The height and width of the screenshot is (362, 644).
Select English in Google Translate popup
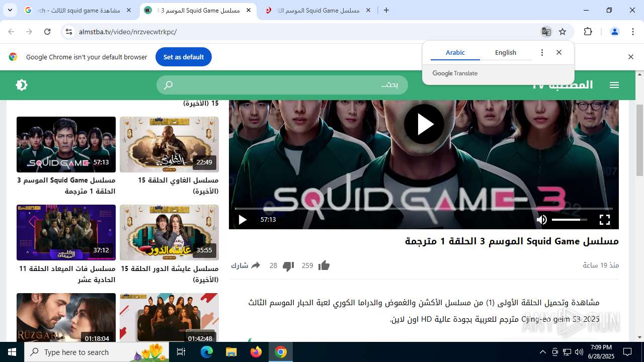pos(506,52)
